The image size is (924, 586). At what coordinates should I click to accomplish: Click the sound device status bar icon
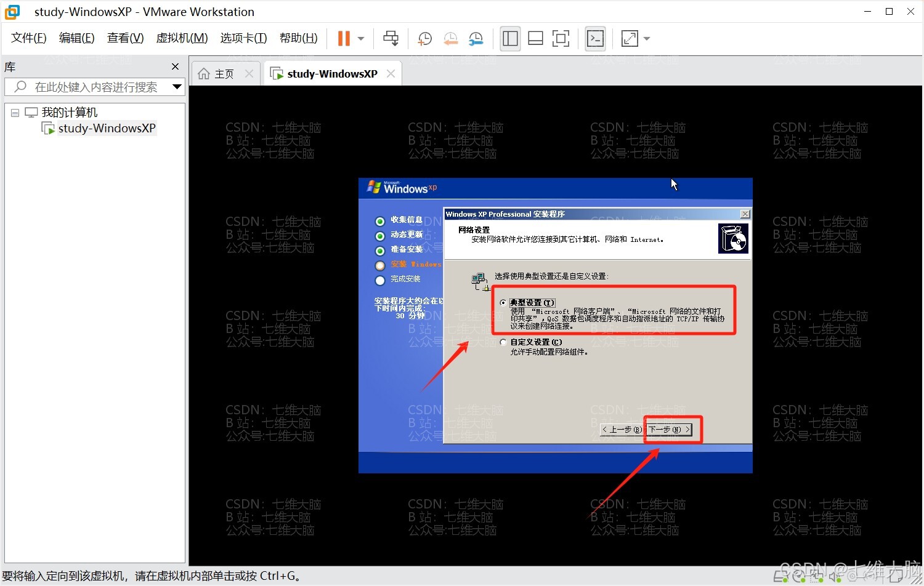(835, 577)
